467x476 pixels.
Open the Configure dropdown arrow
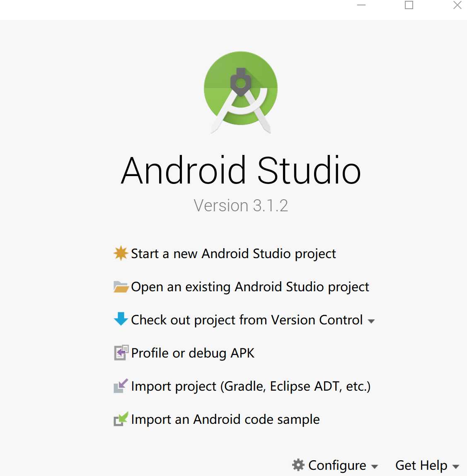(x=375, y=466)
